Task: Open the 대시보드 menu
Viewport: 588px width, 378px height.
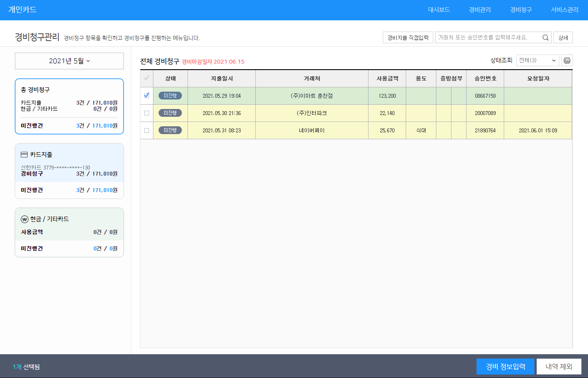Action: pos(439,10)
